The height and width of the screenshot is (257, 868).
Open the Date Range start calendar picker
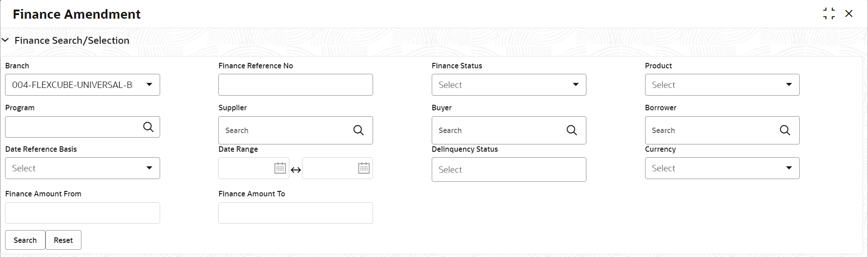click(x=280, y=168)
